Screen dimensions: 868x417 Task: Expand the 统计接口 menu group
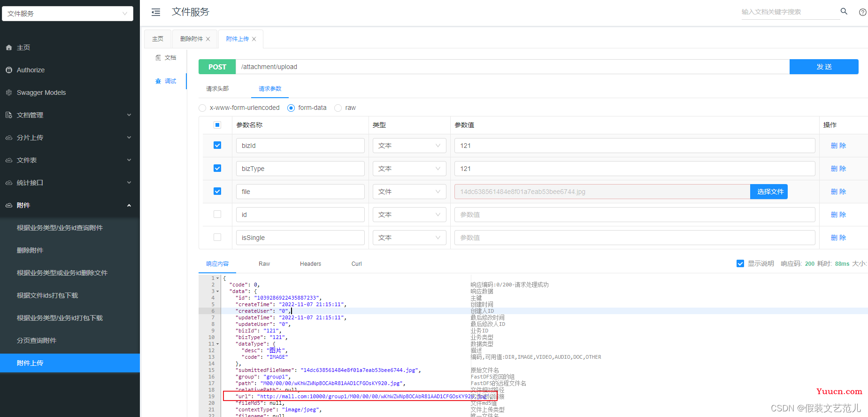tap(70, 183)
